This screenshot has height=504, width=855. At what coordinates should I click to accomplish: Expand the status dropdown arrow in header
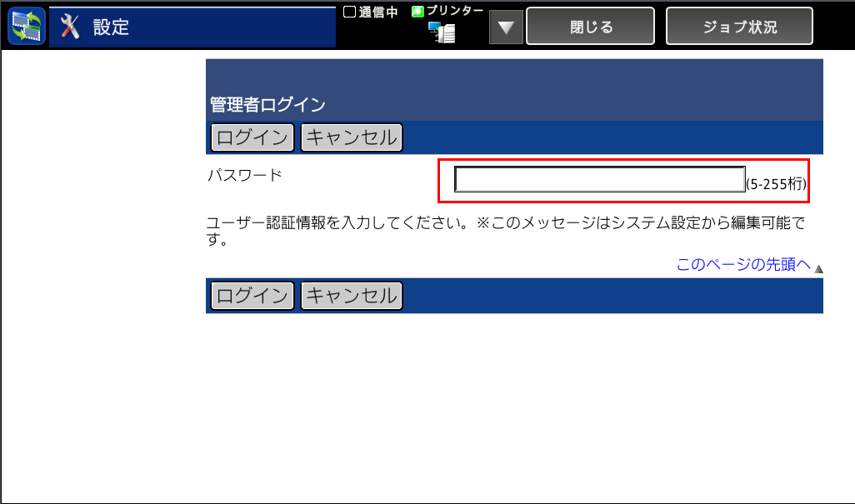(506, 27)
